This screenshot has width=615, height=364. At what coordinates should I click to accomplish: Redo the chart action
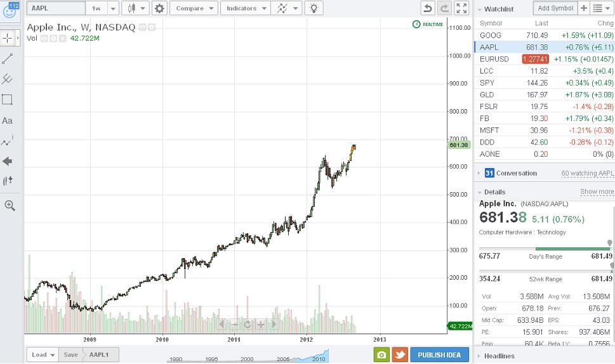tap(444, 8)
